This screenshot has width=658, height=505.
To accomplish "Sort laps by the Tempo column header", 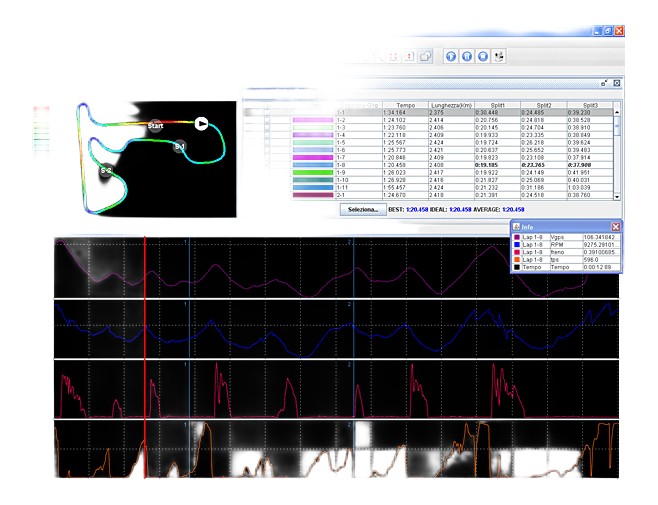I will (x=405, y=104).
